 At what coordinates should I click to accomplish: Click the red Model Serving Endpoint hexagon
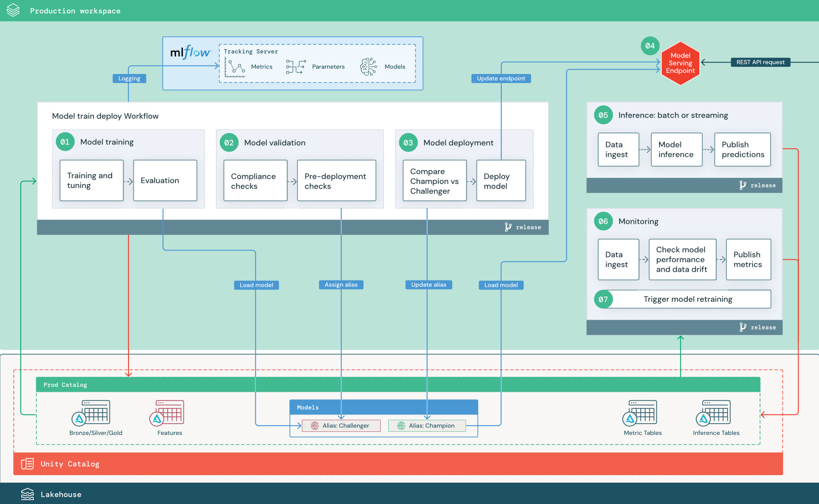click(680, 63)
